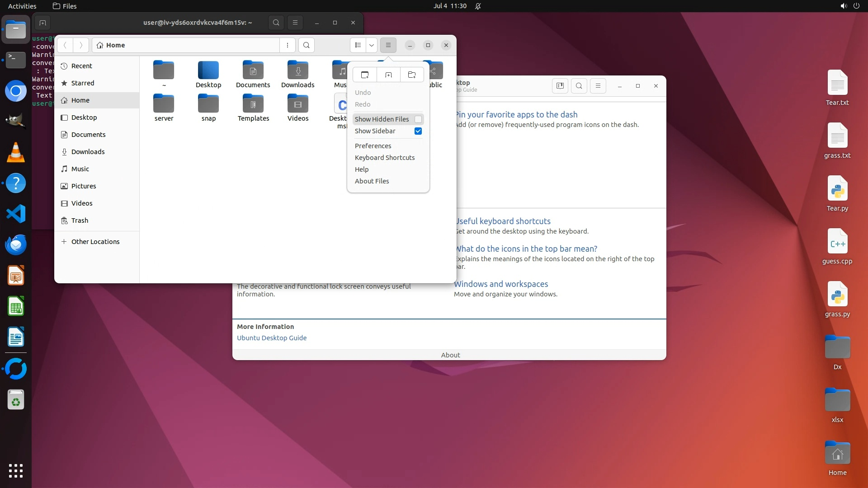Switch to list view using the toolbar icon
Viewport: 868px width, 488px height.
point(358,45)
